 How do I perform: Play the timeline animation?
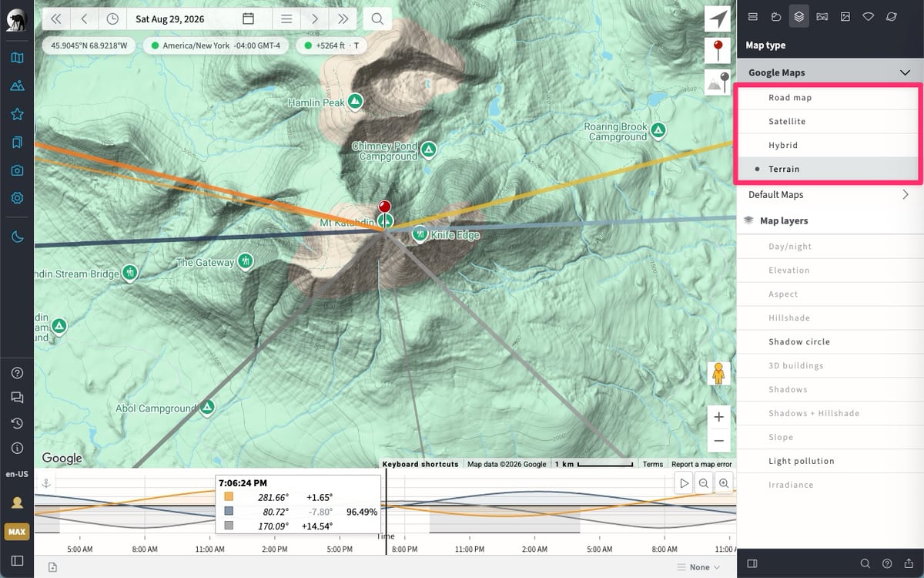(x=683, y=483)
